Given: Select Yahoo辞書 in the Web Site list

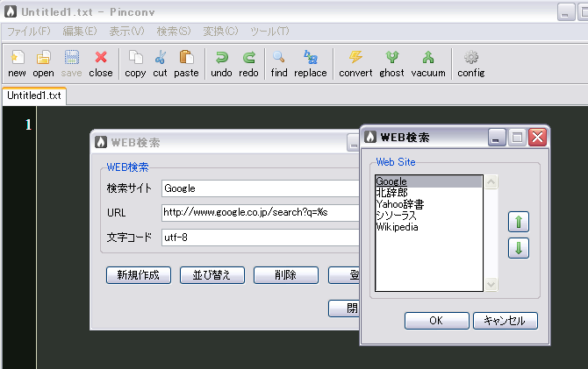Looking at the screenshot, I should [x=428, y=204].
